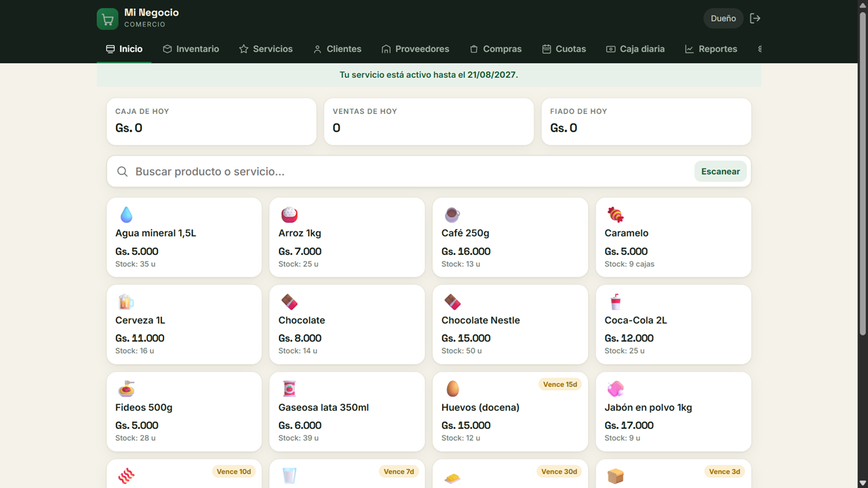Click the Mi Negocio business name
Viewport: 868px width, 488px height.
pyautogui.click(x=152, y=13)
